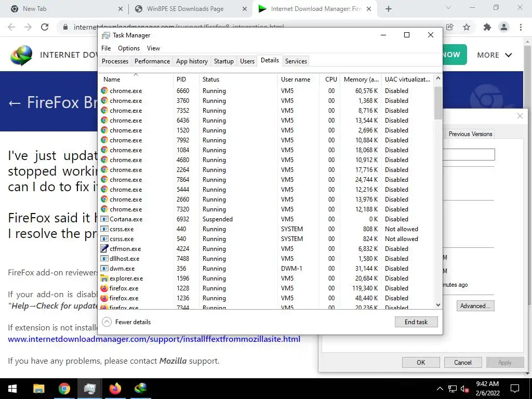Click the Internet Download Manager site logo

[x=21, y=55]
